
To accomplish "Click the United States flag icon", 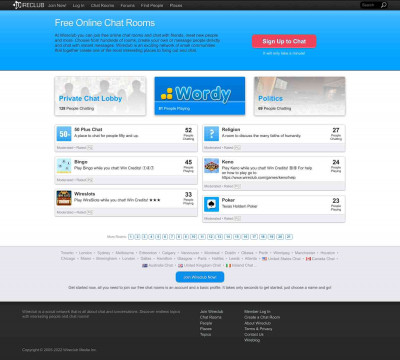I will coord(264,259).
